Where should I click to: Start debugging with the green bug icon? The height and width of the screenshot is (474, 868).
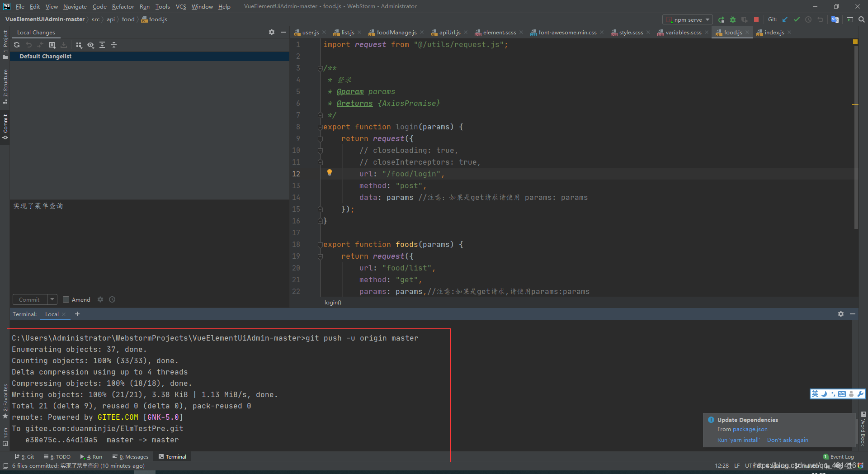click(733, 19)
